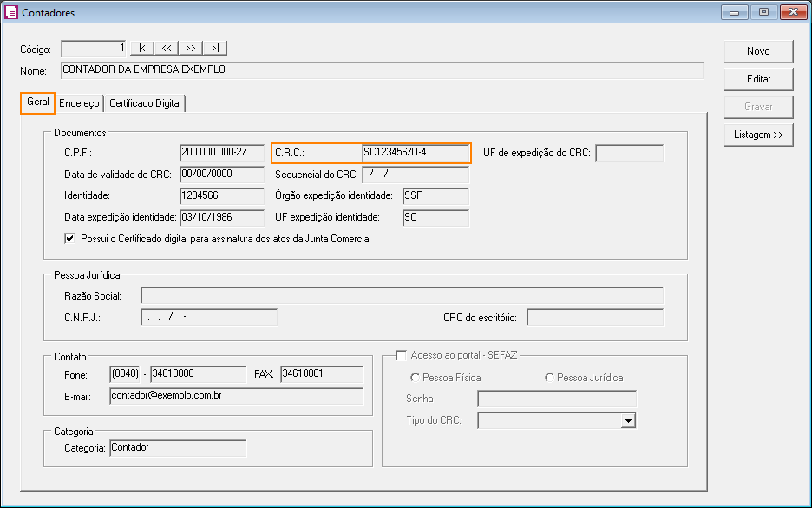This screenshot has height=508, width=812.
Task: Go to first record navigation button
Action: (x=142, y=48)
